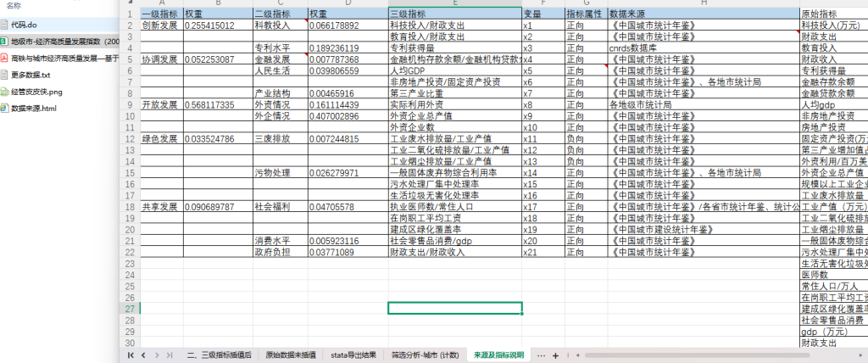
Task: Click the 人均GDP cell in column E
Action: [x=455, y=70]
